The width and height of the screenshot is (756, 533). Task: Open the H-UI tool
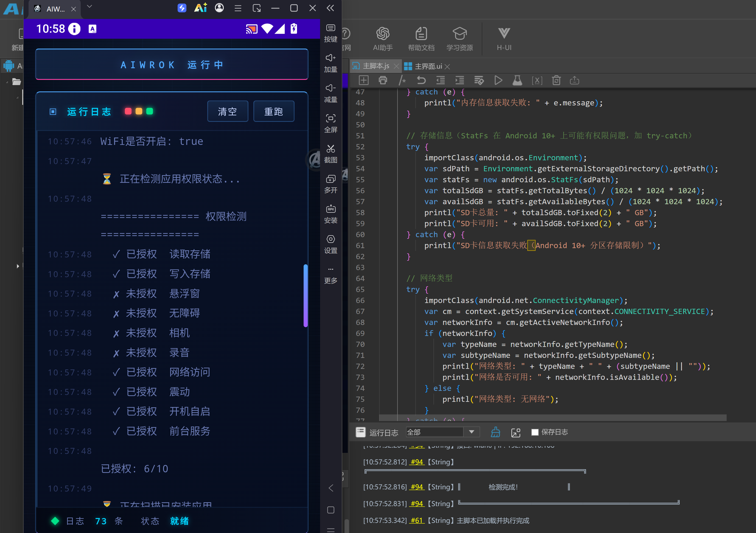(x=504, y=39)
